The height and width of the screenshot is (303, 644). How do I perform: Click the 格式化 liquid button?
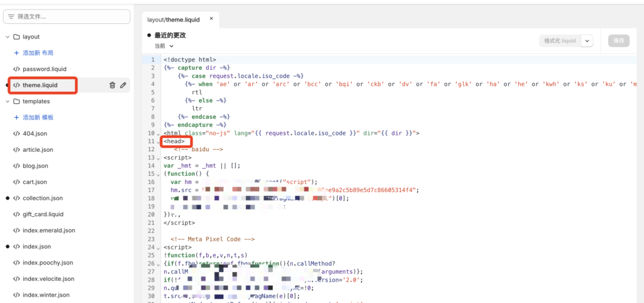560,41
